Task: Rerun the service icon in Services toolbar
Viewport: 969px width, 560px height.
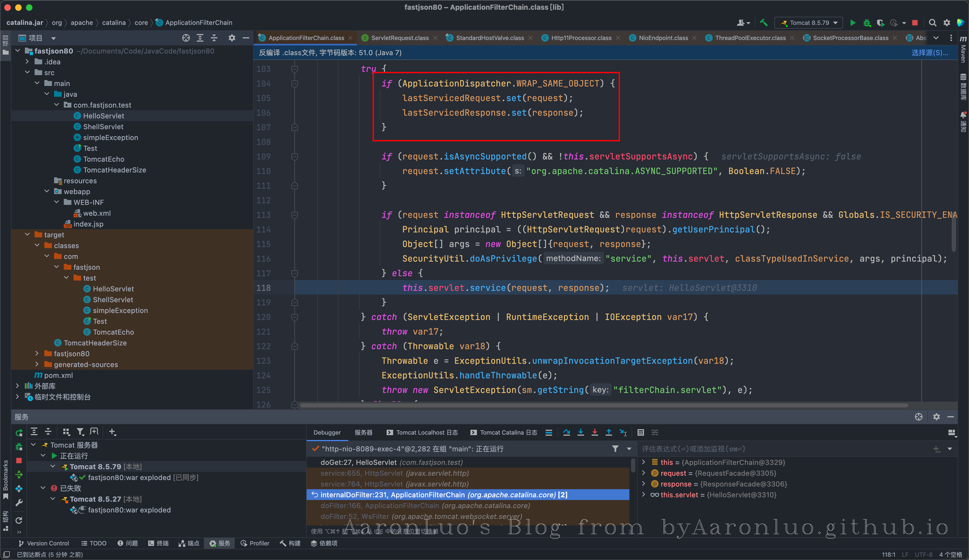Action: tap(19, 432)
